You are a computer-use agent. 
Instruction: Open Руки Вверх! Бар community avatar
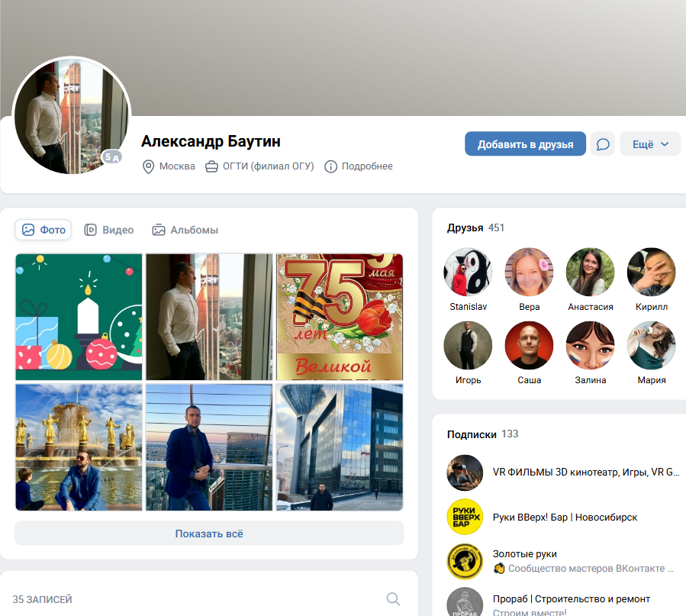click(465, 518)
